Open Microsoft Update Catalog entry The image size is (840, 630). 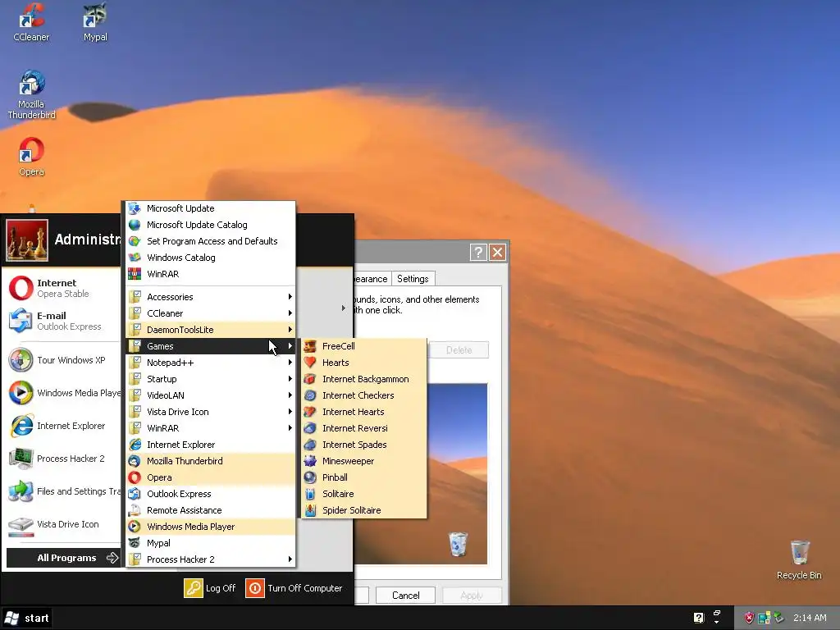pos(211,225)
